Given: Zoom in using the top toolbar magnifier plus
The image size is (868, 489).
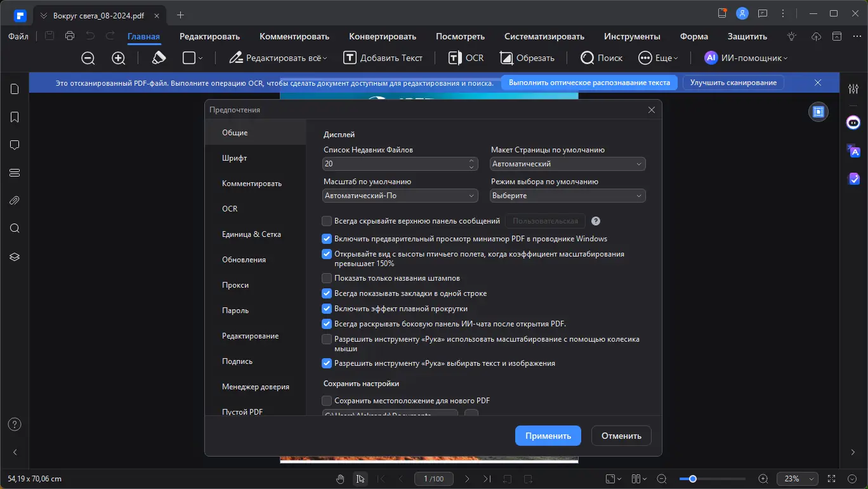Looking at the screenshot, I should point(119,58).
